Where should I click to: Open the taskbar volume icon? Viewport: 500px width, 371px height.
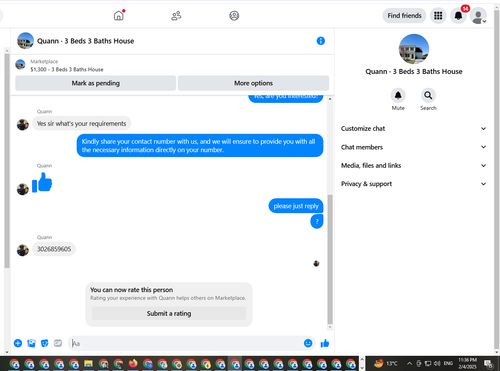437,363
